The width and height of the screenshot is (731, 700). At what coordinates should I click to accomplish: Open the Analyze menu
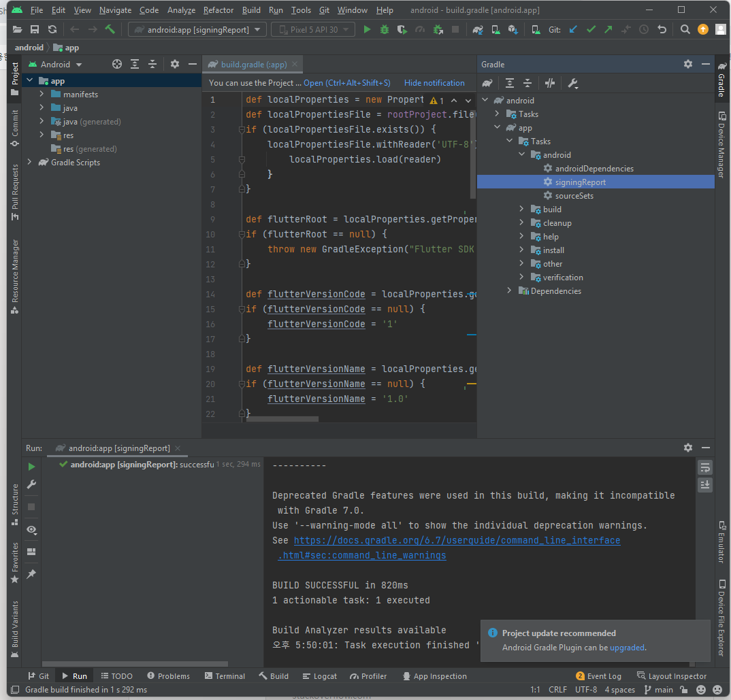click(x=181, y=10)
